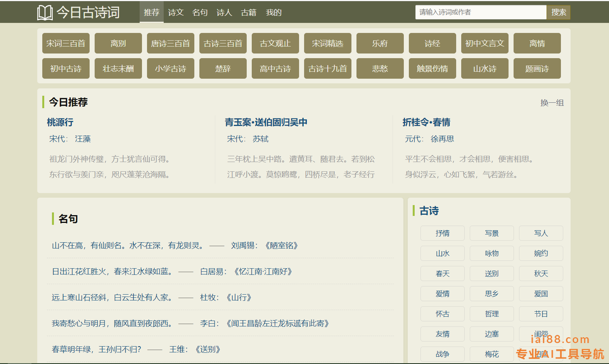Select the 诗经 category button
Screen dimensions: 609x364
[x=433, y=43]
